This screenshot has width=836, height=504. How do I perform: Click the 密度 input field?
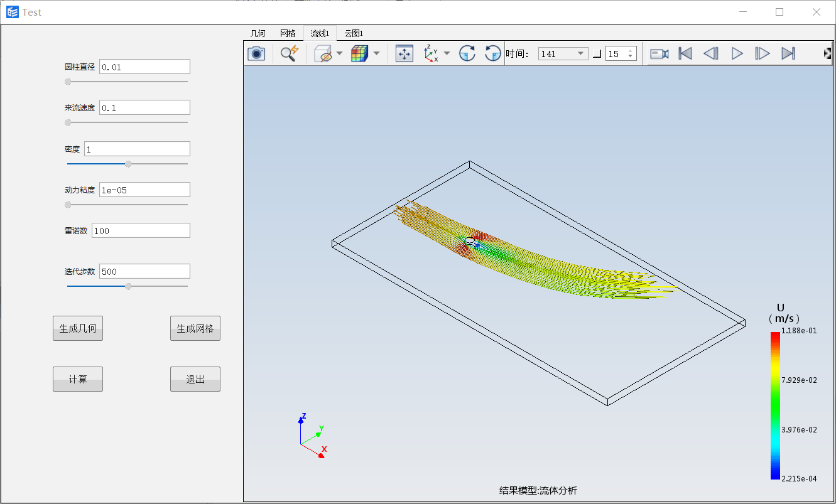[137, 149]
